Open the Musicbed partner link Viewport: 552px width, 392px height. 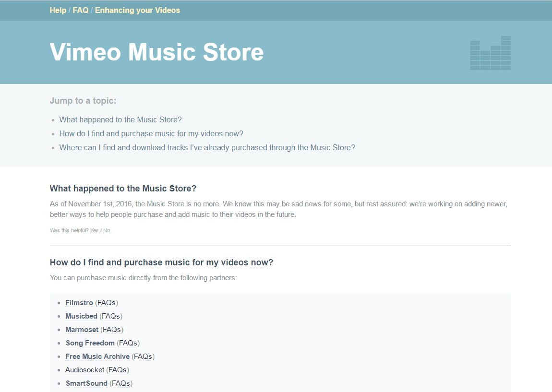click(x=81, y=316)
